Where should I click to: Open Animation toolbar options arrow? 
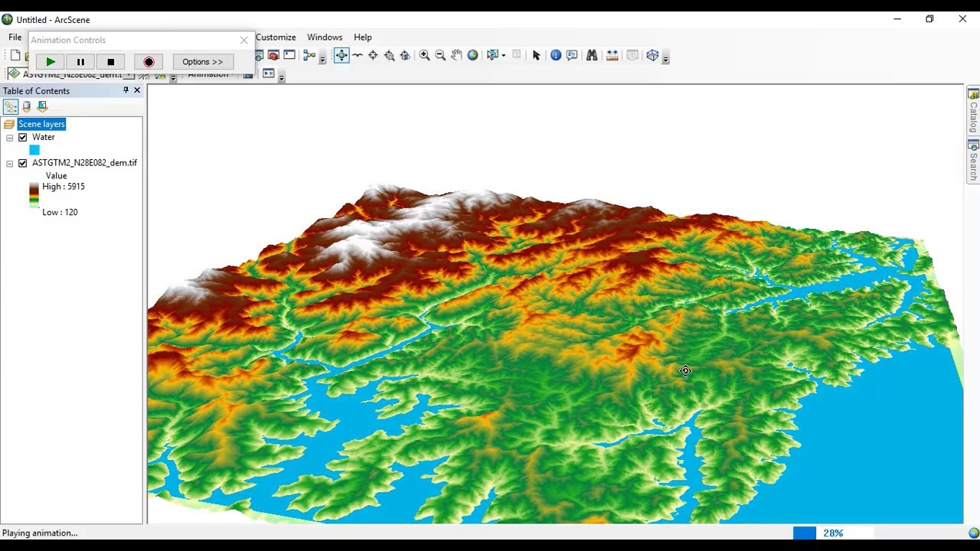pyautogui.click(x=282, y=77)
